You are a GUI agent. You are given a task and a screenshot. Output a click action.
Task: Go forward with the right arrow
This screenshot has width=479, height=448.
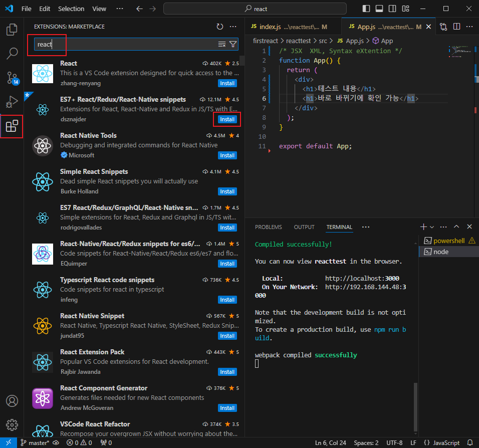152,9
